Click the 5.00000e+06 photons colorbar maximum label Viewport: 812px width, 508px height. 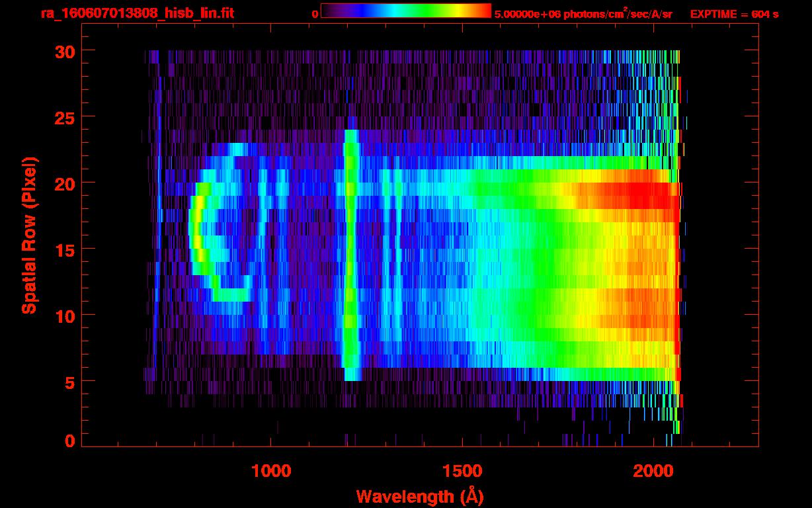click(583, 14)
